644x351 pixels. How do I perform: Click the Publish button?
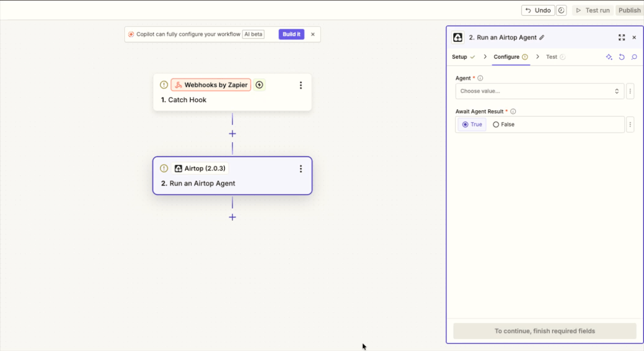629,10
